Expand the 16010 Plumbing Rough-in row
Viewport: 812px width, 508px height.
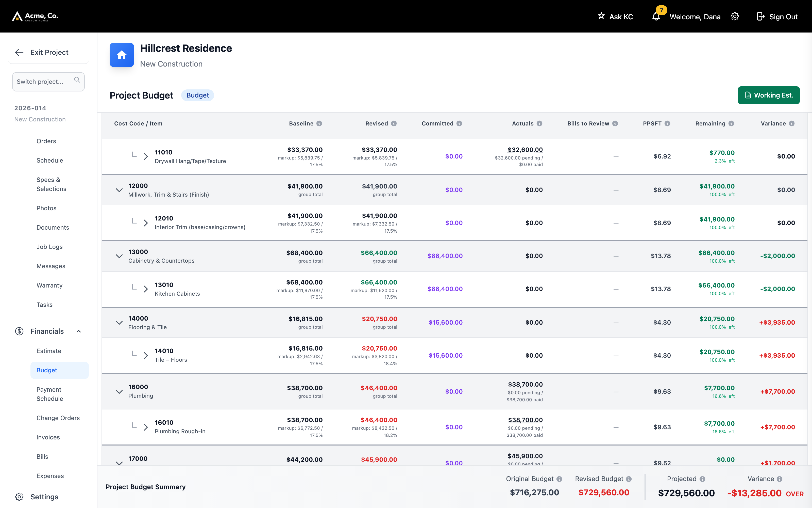[x=146, y=427]
